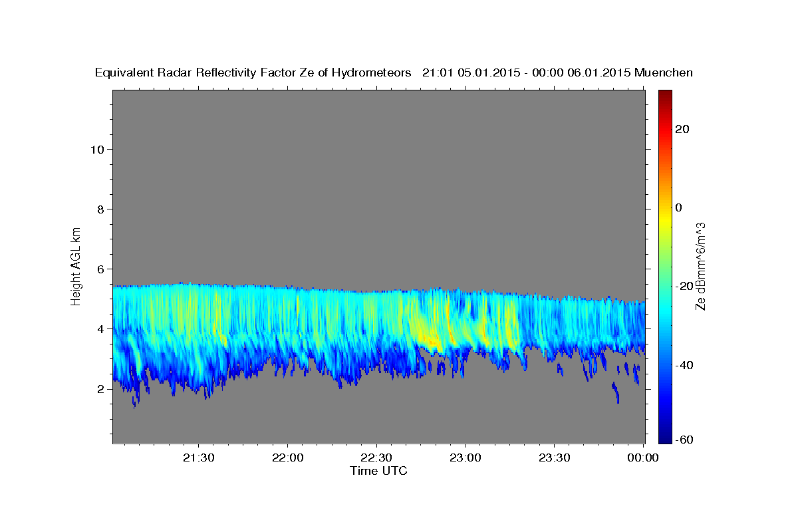The image size is (798, 532).
Task: Click the colorbar value -40
Action: (x=684, y=364)
